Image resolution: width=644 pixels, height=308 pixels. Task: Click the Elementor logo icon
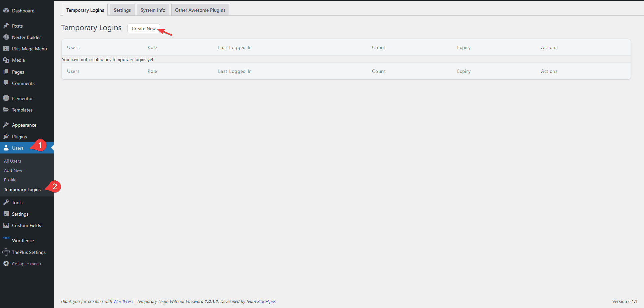tap(6, 98)
